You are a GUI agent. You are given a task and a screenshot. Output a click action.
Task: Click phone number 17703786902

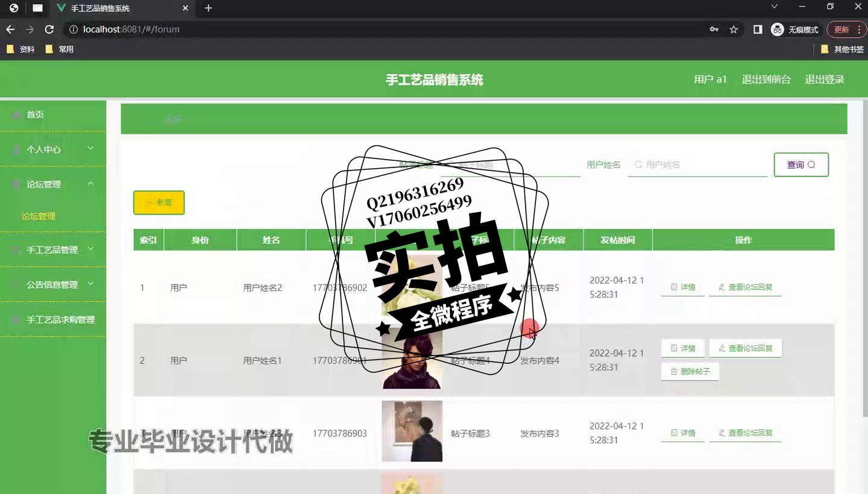tap(339, 288)
